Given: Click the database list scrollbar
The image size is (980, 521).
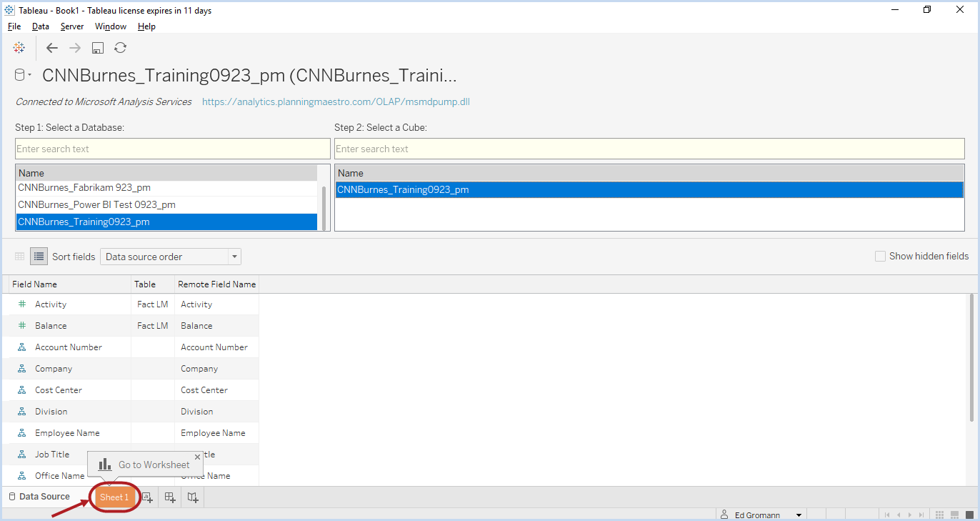Looking at the screenshot, I should (324, 207).
